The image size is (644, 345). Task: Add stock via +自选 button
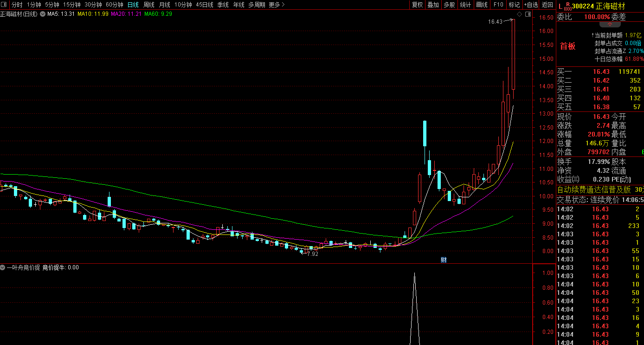click(x=531, y=5)
